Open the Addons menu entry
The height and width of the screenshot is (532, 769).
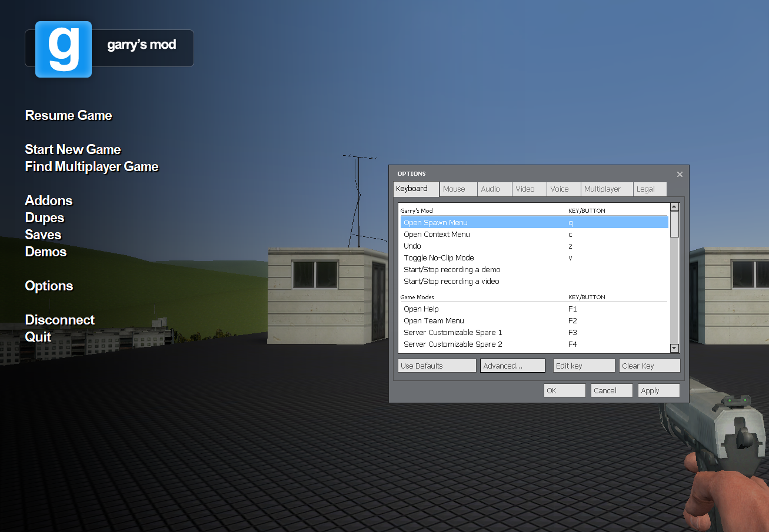[49, 200]
